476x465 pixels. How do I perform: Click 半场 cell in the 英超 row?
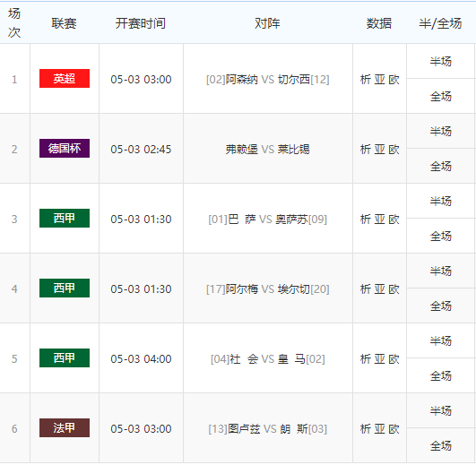441,61
